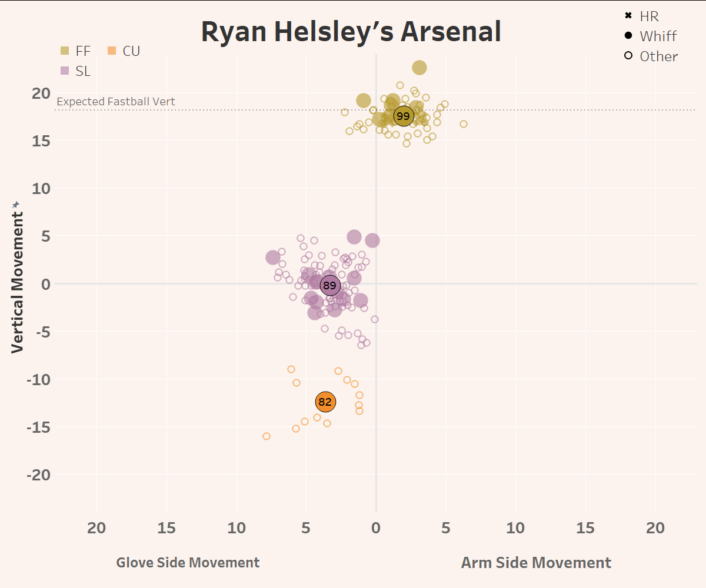Click the Ryan Helsley's Arsenal chart title
This screenshot has height=588, width=706.
(351, 32)
